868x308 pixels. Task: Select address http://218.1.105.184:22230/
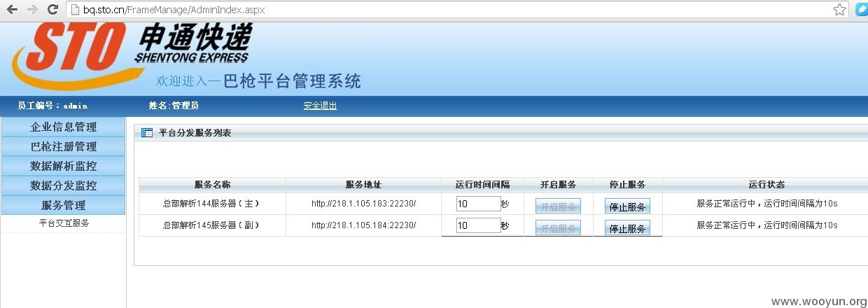click(363, 225)
